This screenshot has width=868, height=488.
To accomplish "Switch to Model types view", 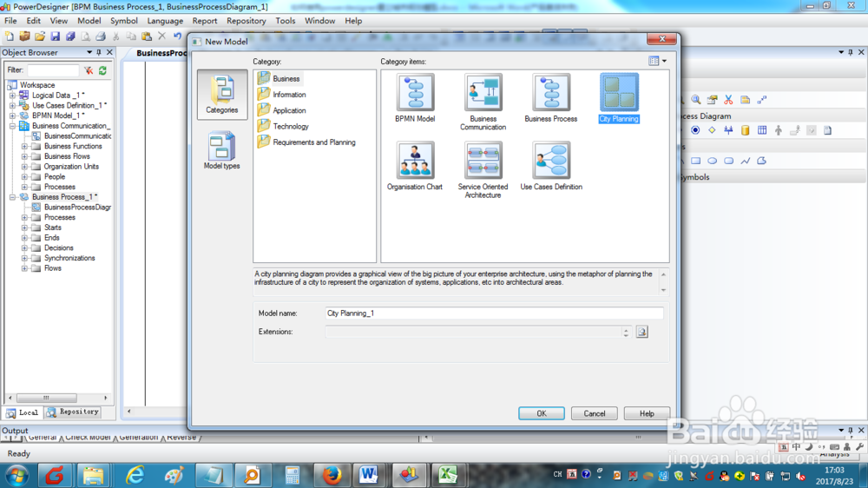I will pos(222,150).
